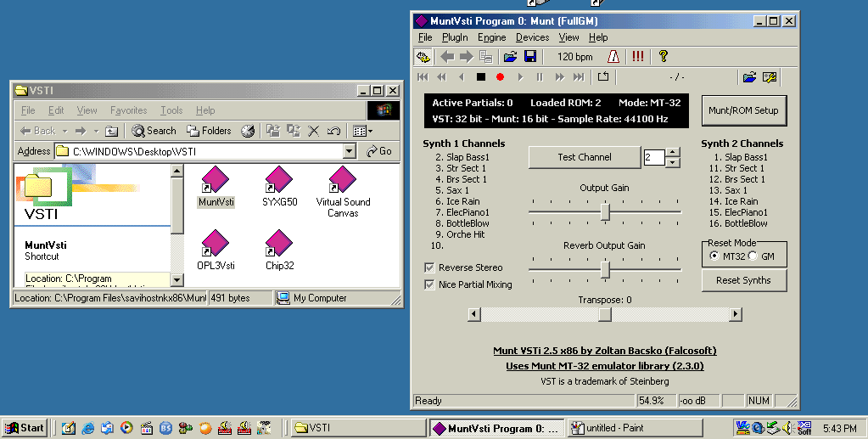The width and height of the screenshot is (868, 439).
Task: Toggle the Reverse Stereo checkbox
Action: (x=429, y=267)
